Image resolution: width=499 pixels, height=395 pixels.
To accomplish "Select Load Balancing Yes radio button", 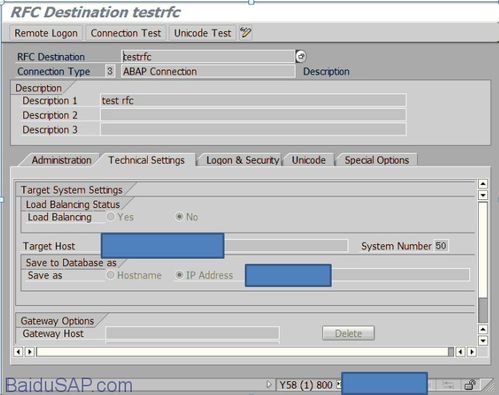I will (110, 217).
